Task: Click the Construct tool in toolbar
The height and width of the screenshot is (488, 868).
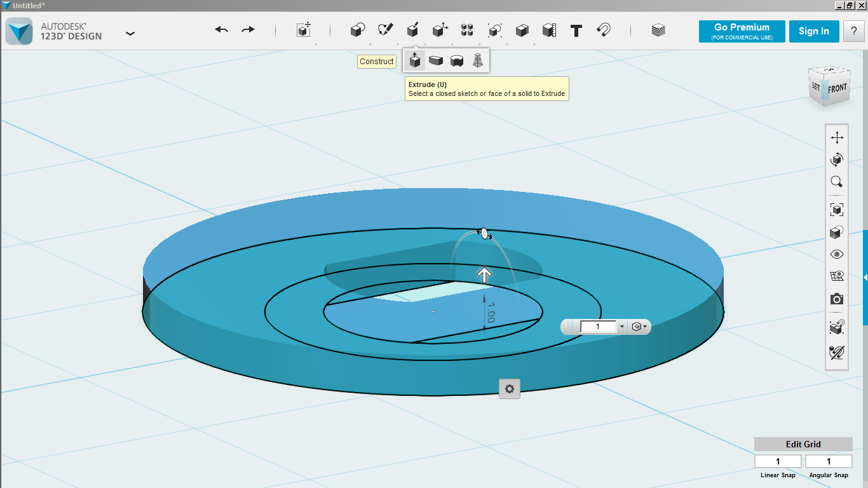Action: tap(412, 30)
